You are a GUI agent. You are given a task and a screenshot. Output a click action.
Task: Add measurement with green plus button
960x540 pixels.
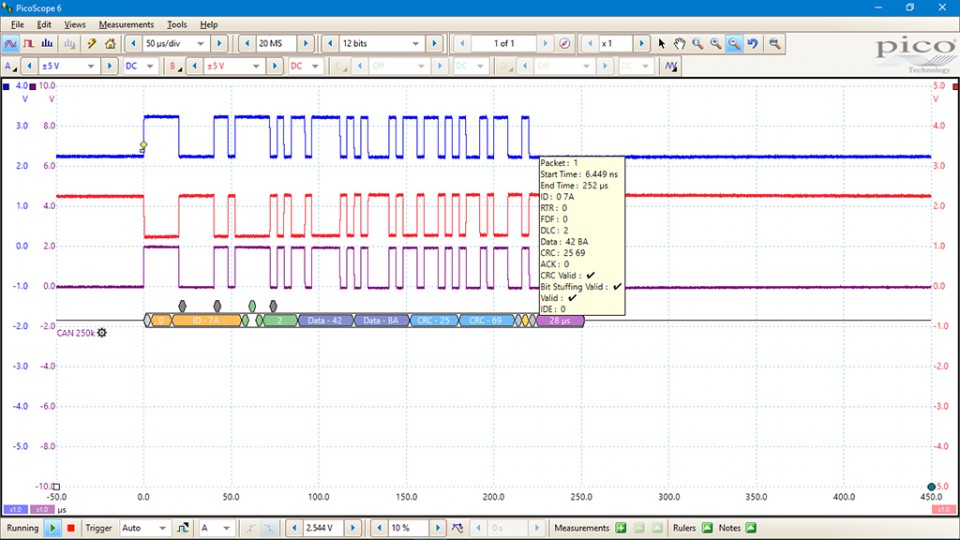coord(621,528)
